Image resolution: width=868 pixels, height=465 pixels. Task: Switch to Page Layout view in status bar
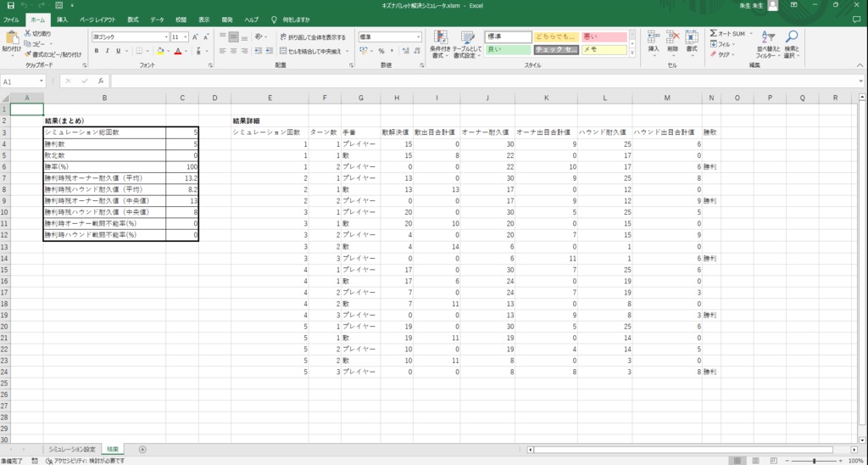(754, 461)
